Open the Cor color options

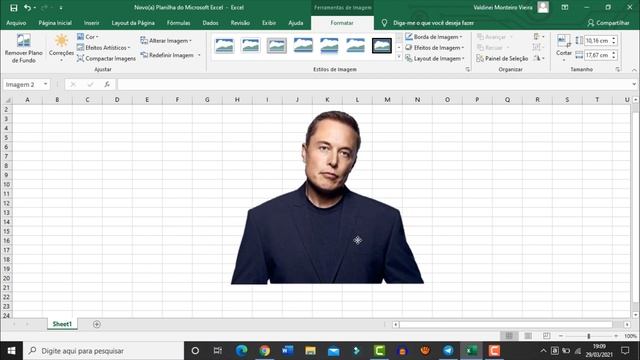click(x=88, y=37)
